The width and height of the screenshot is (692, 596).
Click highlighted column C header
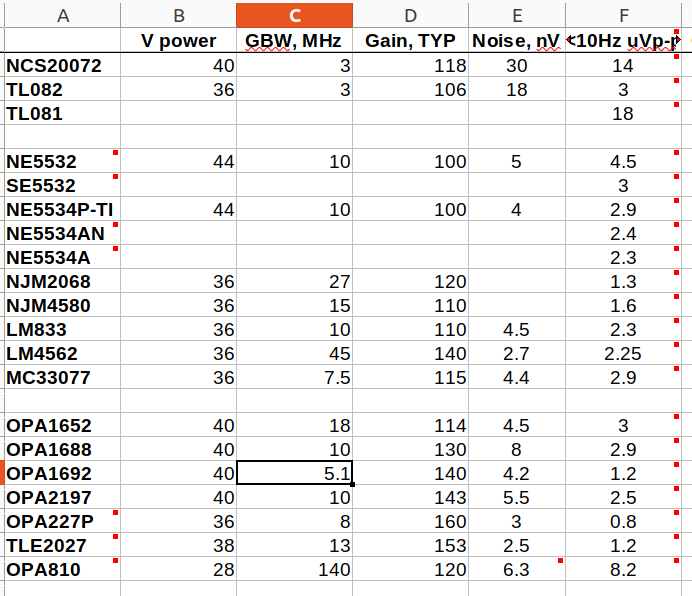point(294,15)
